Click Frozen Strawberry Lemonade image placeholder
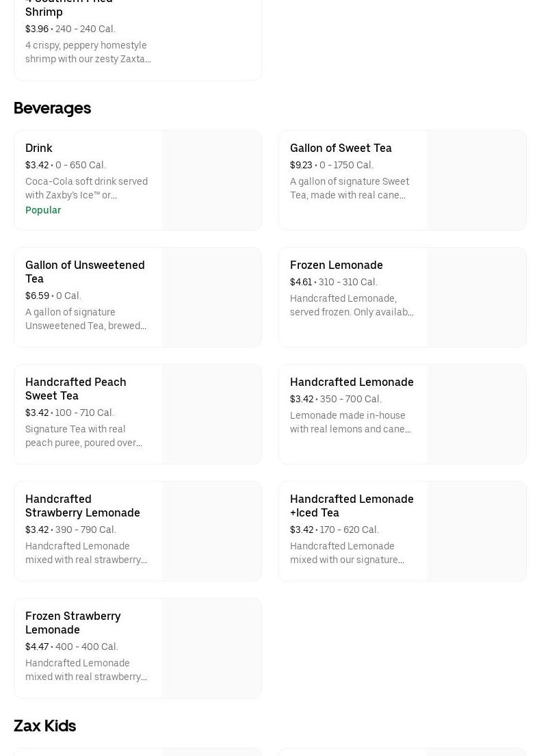550x756 pixels. (211, 649)
